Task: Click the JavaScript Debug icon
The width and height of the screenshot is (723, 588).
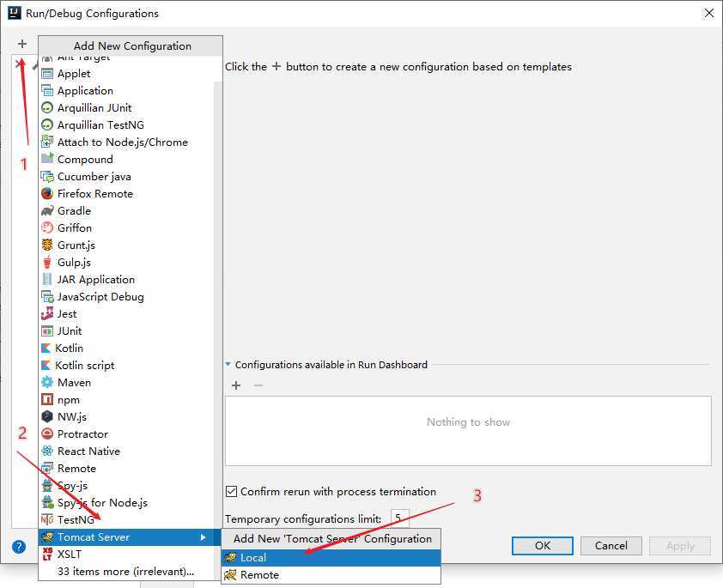Action: (x=47, y=297)
